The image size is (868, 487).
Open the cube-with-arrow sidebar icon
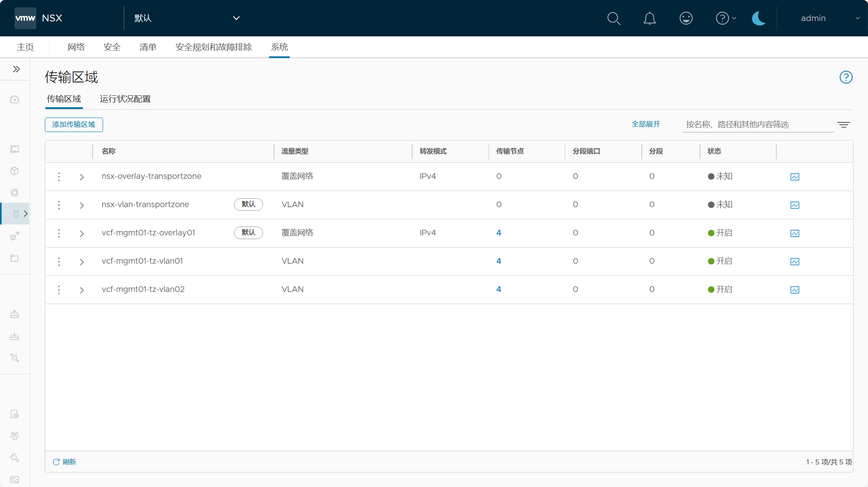[x=15, y=236]
